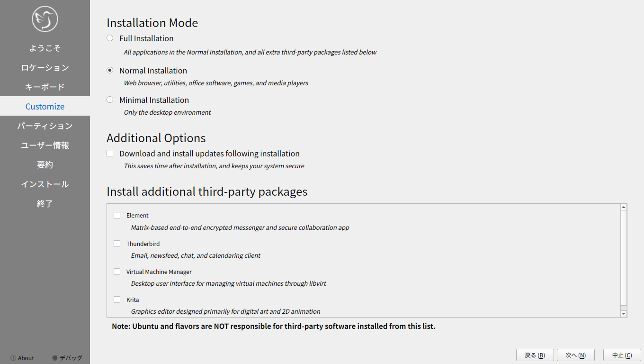644x364 pixels.
Task: Select the Full Installation radio button
Action: click(x=110, y=38)
